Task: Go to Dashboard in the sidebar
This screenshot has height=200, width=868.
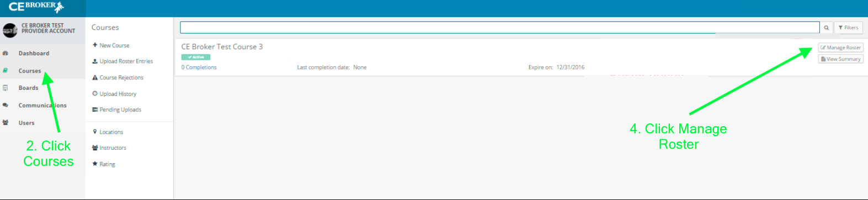Action: click(x=34, y=53)
